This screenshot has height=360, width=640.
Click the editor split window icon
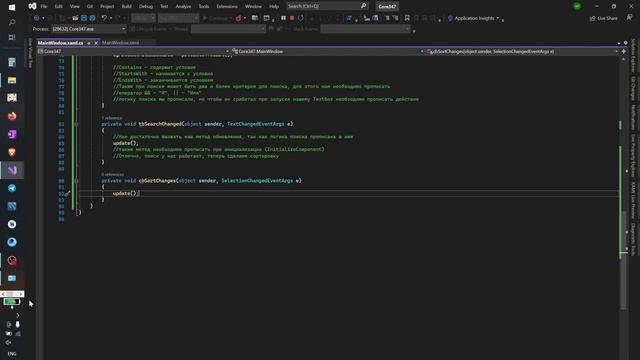(624, 51)
